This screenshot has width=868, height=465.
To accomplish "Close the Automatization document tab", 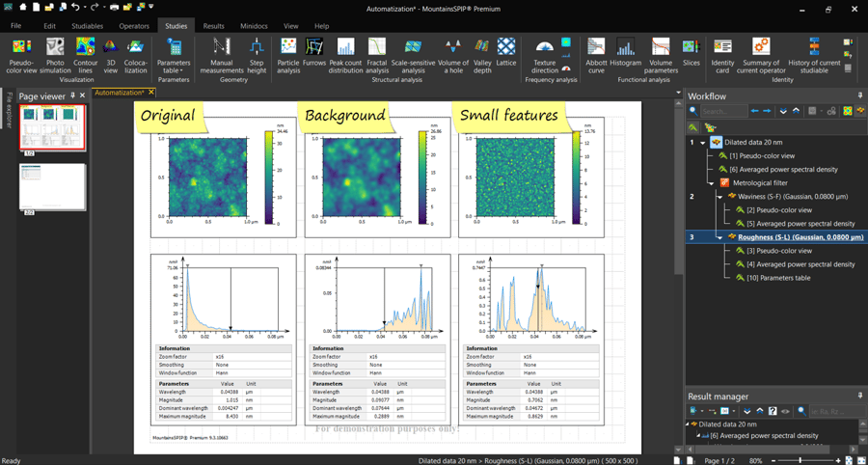I will point(151,93).
